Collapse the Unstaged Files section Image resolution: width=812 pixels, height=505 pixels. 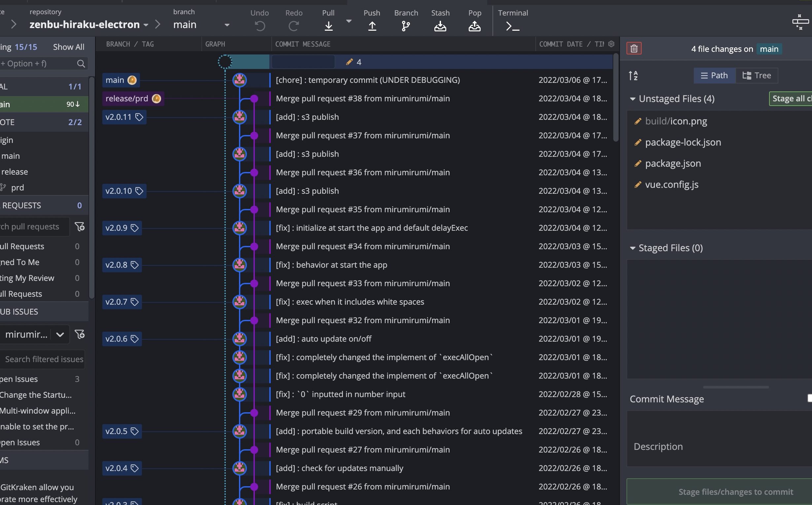pyautogui.click(x=632, y=99)
